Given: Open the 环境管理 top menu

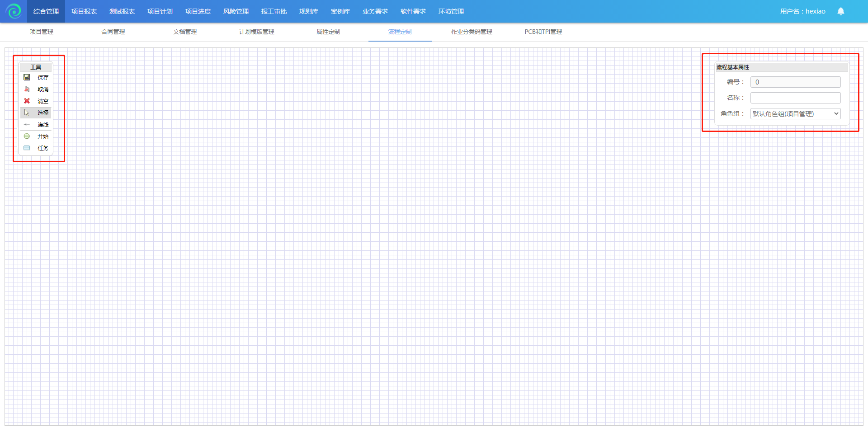Looking at the screenshot, I should (x=451, y=11).
